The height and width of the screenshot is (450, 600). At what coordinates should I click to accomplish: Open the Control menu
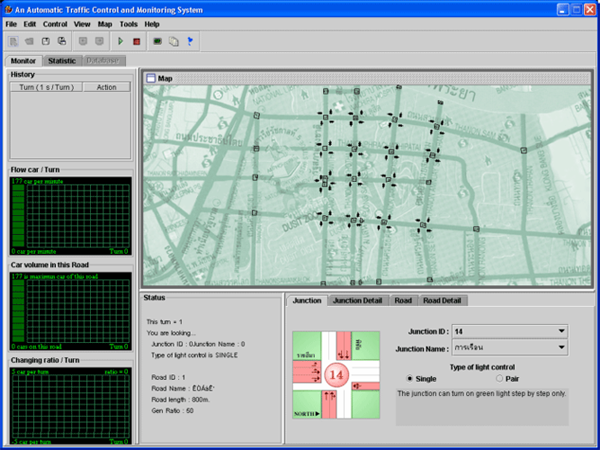click(56, 23)
